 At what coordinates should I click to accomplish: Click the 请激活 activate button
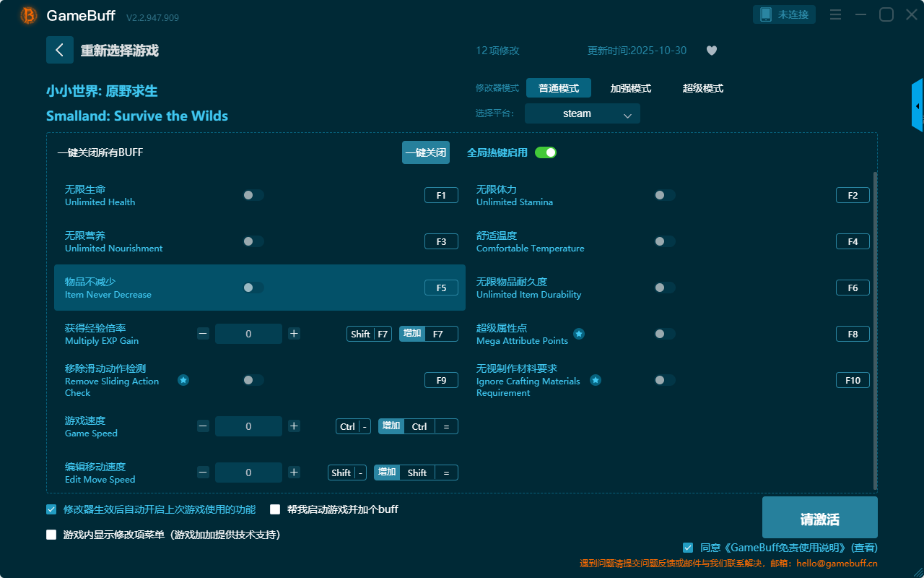819,517
